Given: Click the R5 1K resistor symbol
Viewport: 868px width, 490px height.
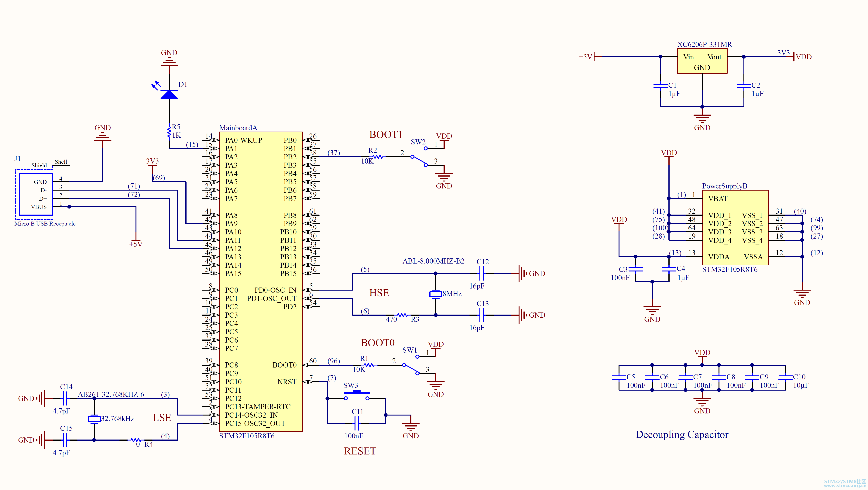Looking at the screenshot, I should pos(169,132).
